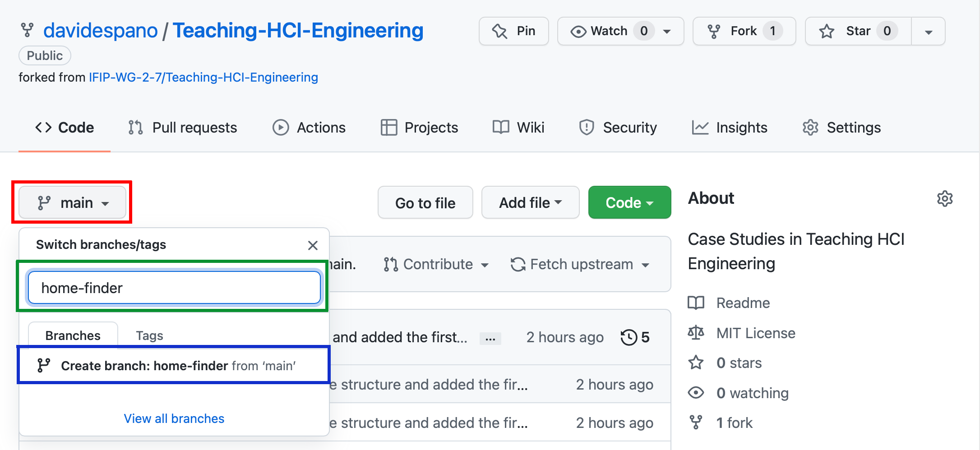Open the Add file dropdown
Viewport: 980px width, 450px height.
click(x=530, y=202)
